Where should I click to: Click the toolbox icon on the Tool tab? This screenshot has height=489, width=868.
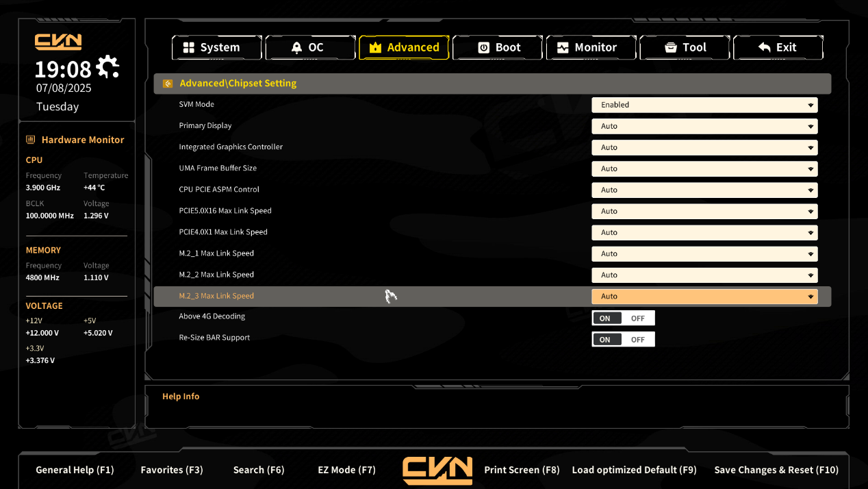(x=671, y=47)
